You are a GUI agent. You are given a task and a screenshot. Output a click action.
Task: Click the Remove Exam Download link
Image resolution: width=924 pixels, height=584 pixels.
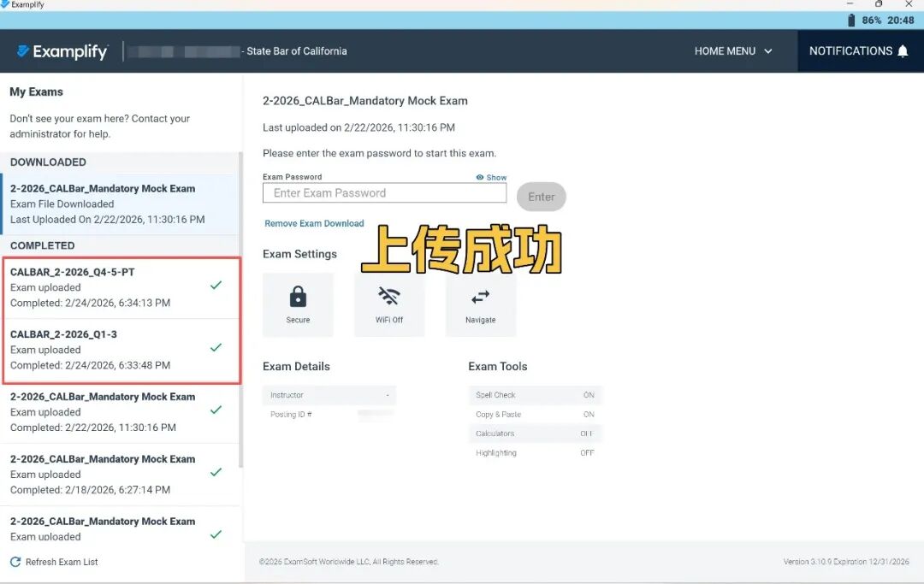click(x=314, y=223)
